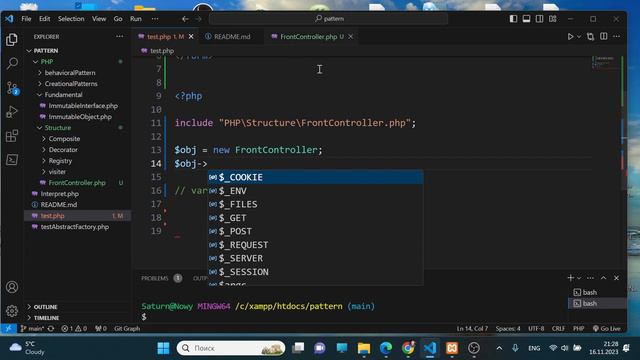Close the test.php tab

tap(191, 37)
